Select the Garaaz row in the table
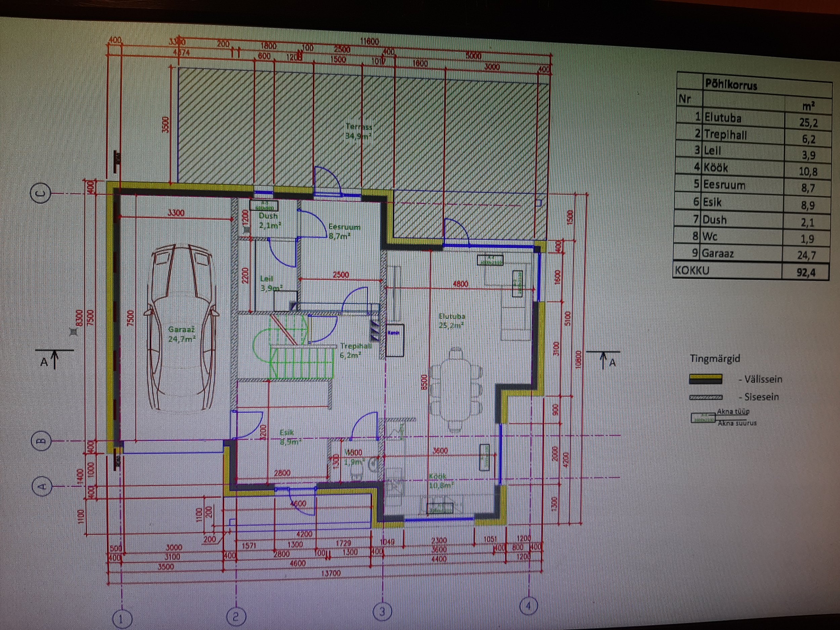Screen dimensions: 840x630 pyautogui.click(x=717, y=253)
